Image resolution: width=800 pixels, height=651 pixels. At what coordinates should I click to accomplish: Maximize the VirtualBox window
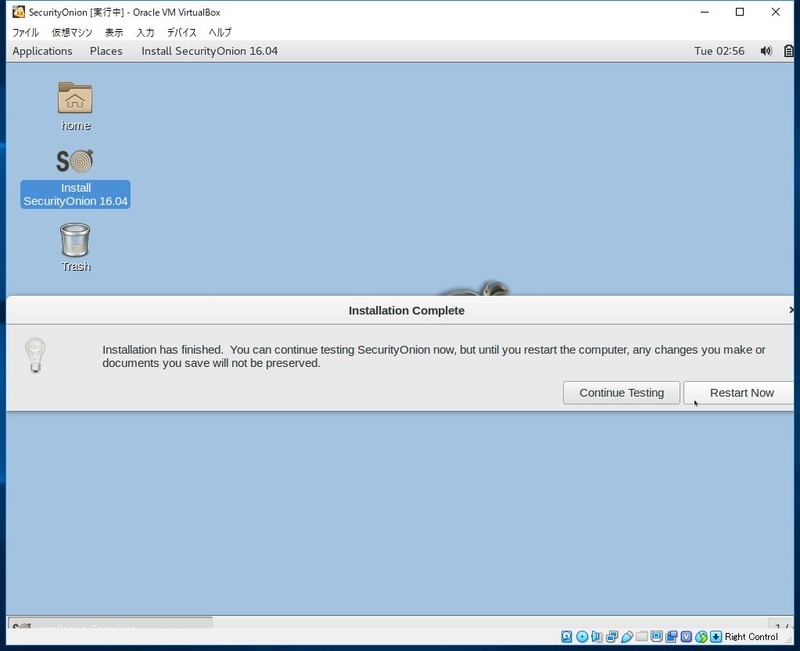[x=740, y=12]
